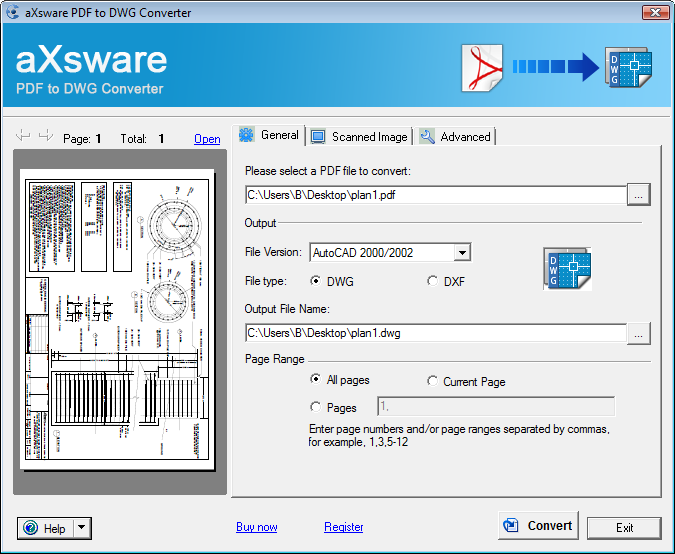Click the plan1.pdf preview thumbnail
This screenshot has height=554, width=675.
(x=117, y=319)
